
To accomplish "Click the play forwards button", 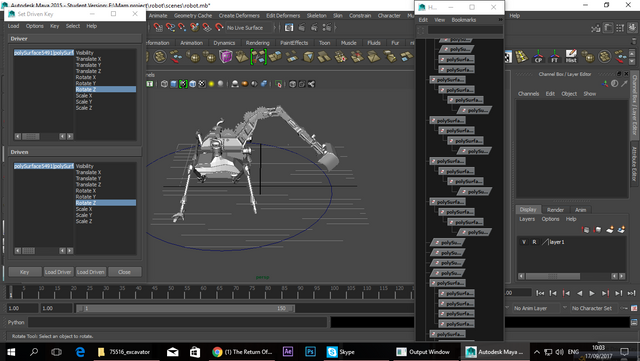I will [592, 293].
